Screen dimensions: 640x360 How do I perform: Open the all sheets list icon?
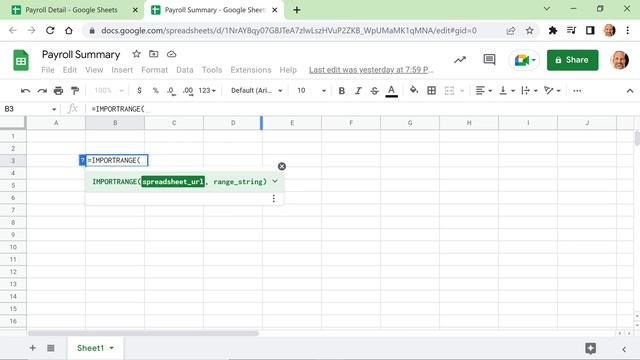pos(51,348)
